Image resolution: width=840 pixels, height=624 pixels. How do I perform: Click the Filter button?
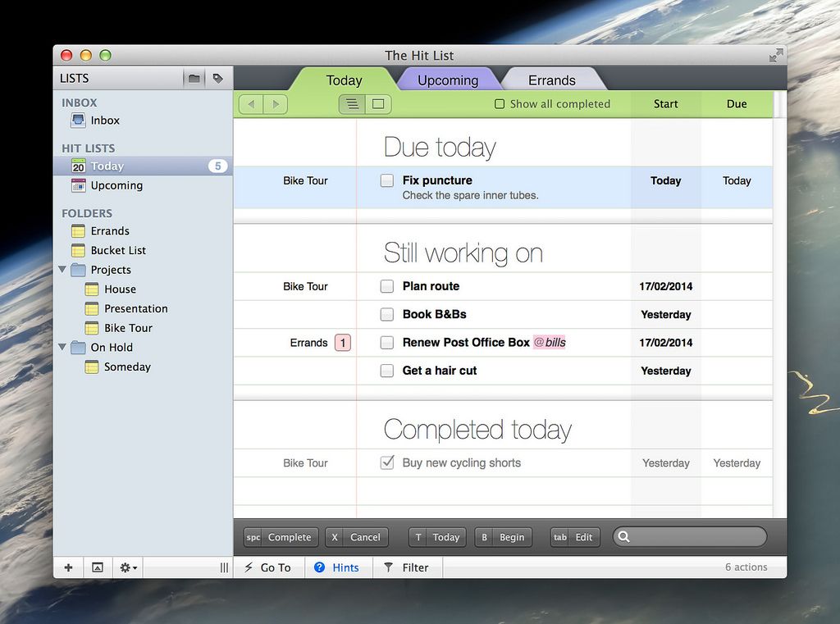407,567
